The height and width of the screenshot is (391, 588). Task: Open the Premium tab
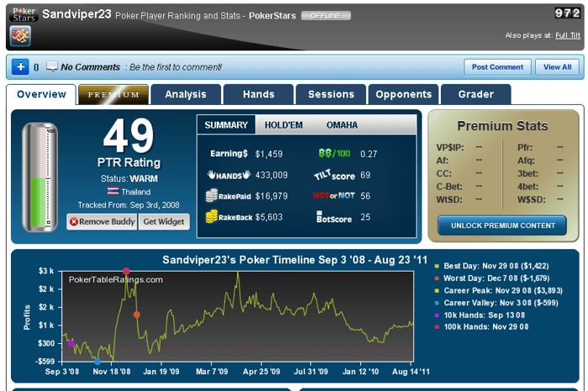click(x=113, y=94)
